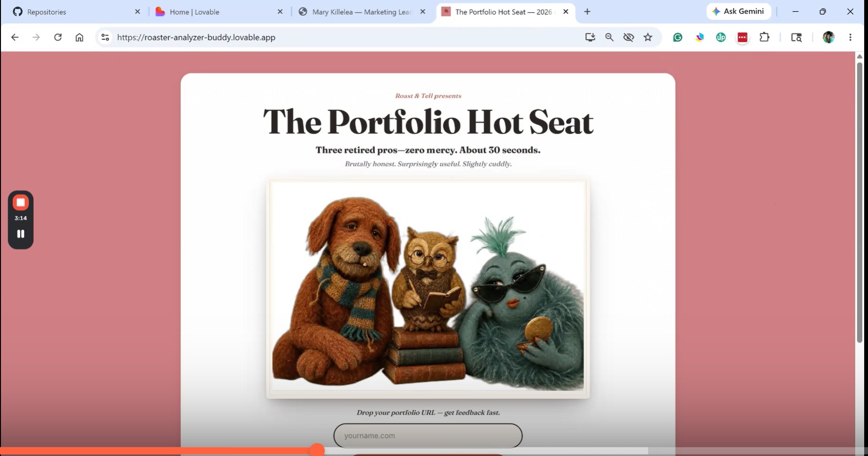Click the Roast & Tell presents text
The height and width of the screenshot is (456, 868).
pos(428,96)
